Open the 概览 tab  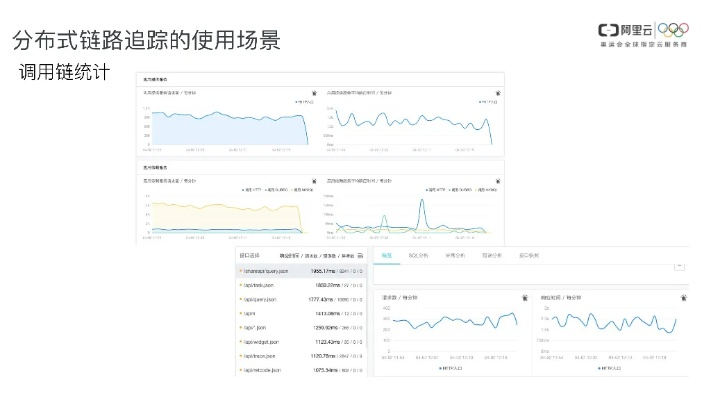point(386,255)
